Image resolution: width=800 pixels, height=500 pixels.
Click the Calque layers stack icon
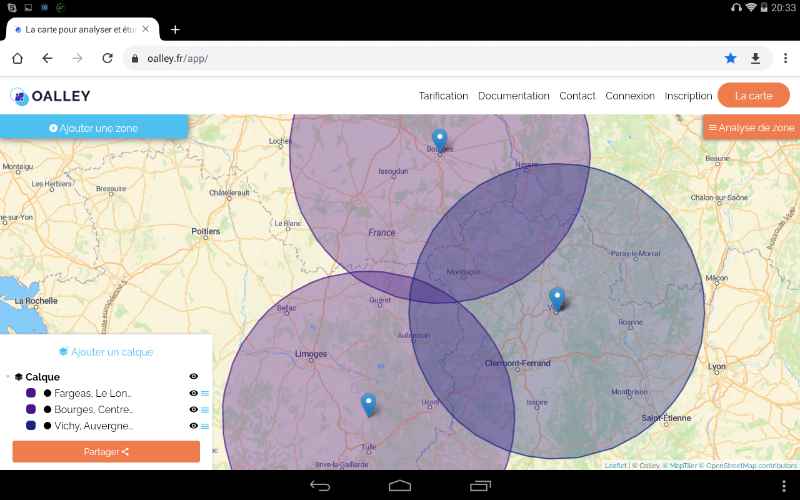pos(19,377)
